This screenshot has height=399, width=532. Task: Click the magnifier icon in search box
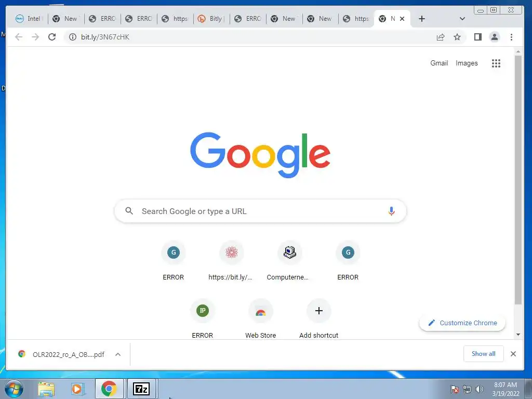129,211
